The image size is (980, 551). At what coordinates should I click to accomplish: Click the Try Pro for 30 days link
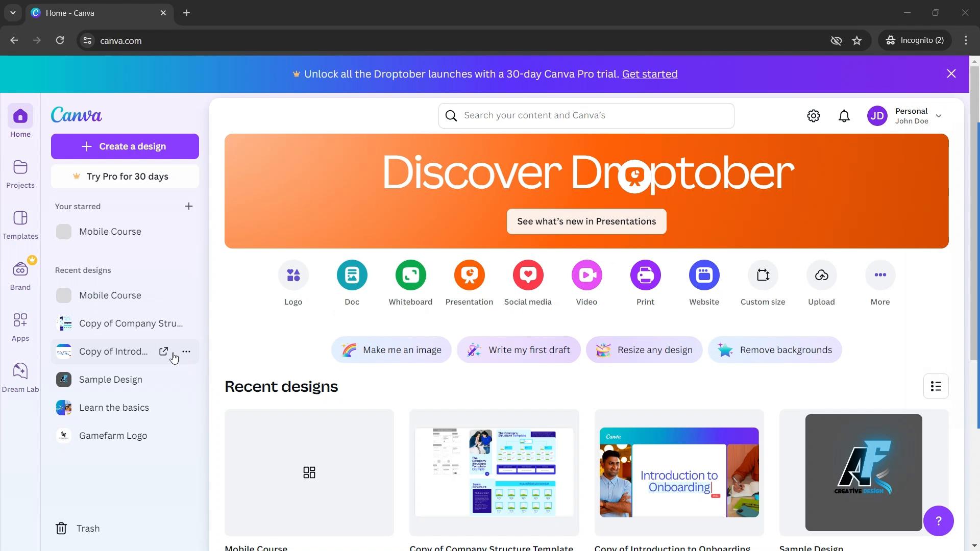(125, 176)
